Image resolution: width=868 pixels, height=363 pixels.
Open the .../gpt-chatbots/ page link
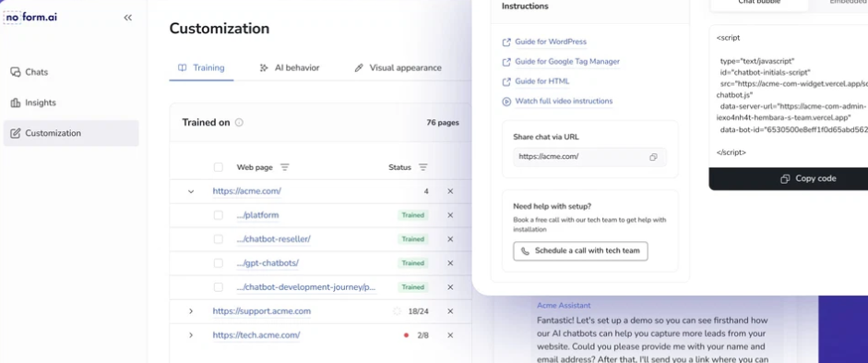268,263
